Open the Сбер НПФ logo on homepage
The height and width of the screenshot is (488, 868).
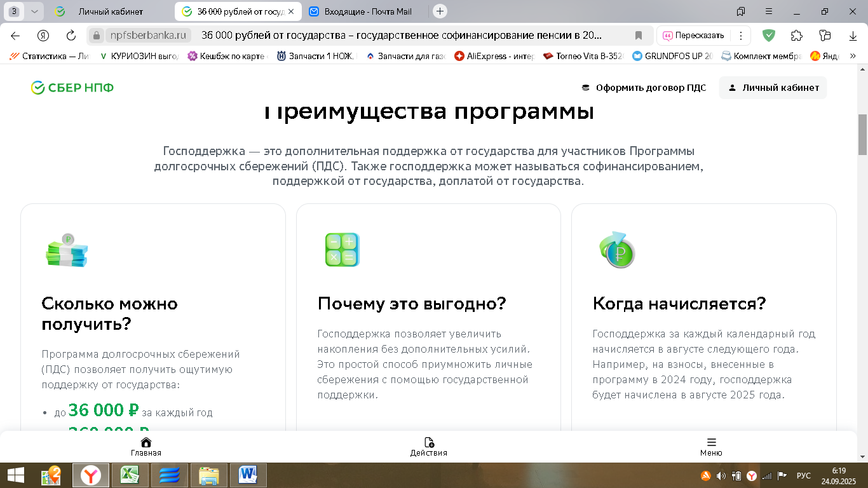tap(71, 87)
